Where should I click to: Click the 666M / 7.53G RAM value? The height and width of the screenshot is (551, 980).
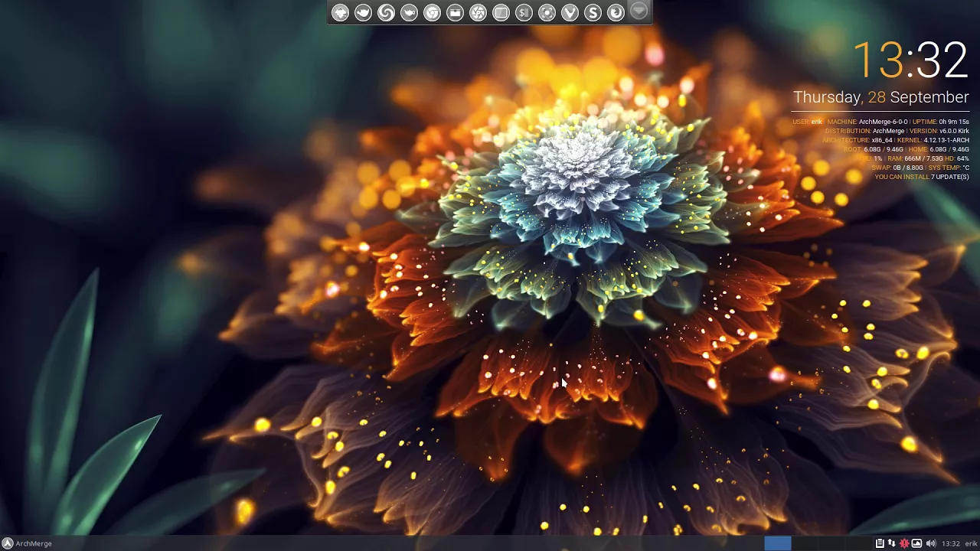point(925,158)
